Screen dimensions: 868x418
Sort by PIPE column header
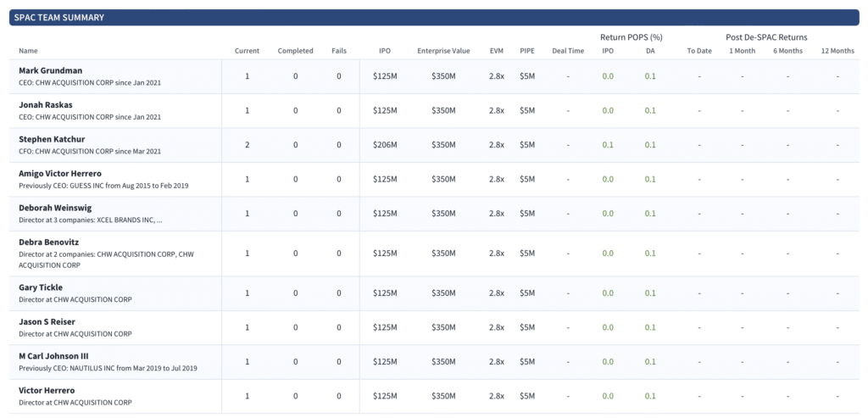coord(527,51)
